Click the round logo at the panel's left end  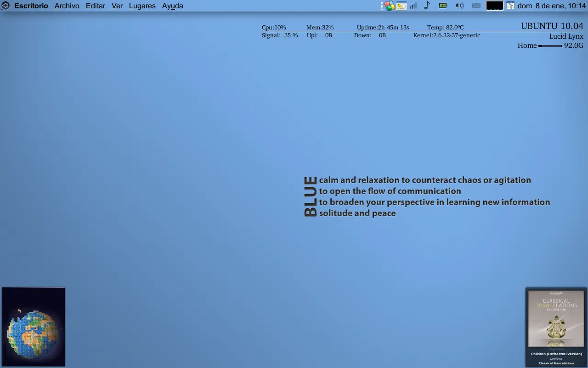(6, 6)
